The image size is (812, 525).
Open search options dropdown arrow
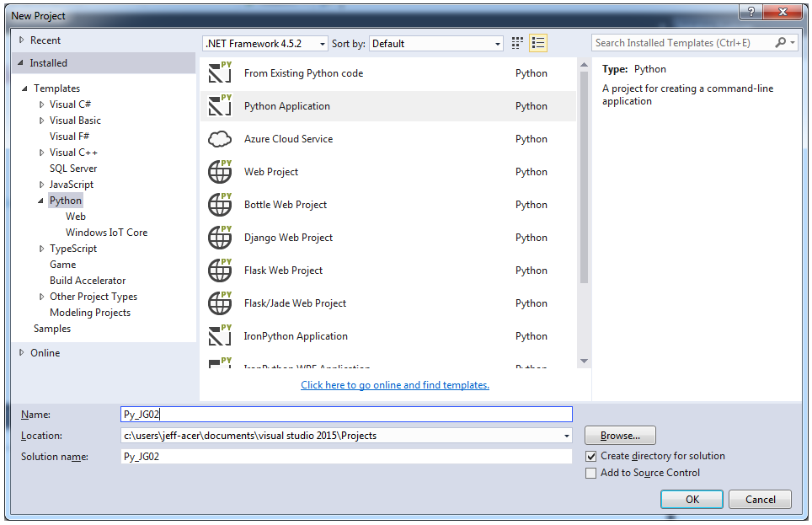(x=793, y=42)
